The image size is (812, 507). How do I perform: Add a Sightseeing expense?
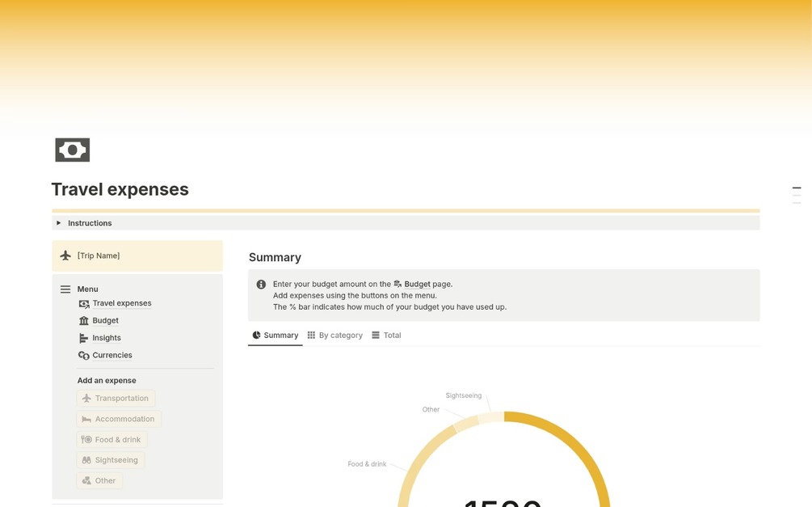click(111, 460)
